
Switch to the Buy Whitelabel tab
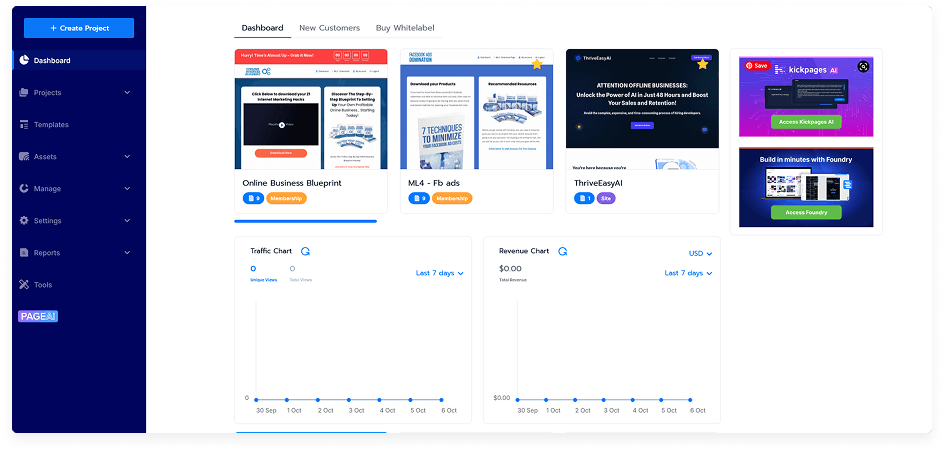[x=410, y=28]
